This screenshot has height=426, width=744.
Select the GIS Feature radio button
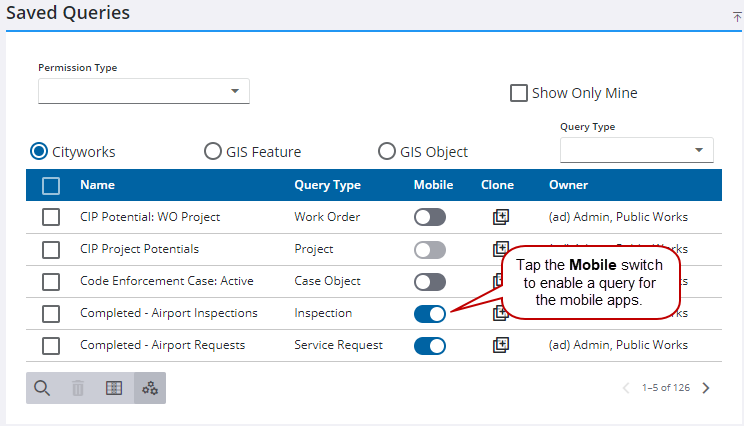(213, 151)
